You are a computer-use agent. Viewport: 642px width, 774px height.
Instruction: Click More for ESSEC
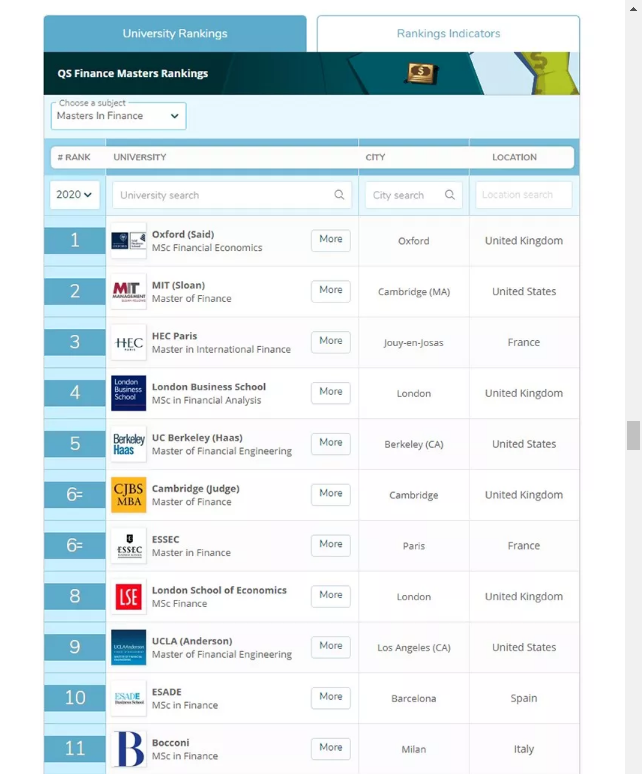331,545
